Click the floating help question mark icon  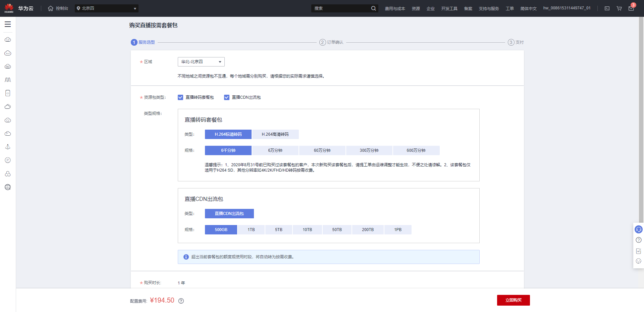pos(639,240)
